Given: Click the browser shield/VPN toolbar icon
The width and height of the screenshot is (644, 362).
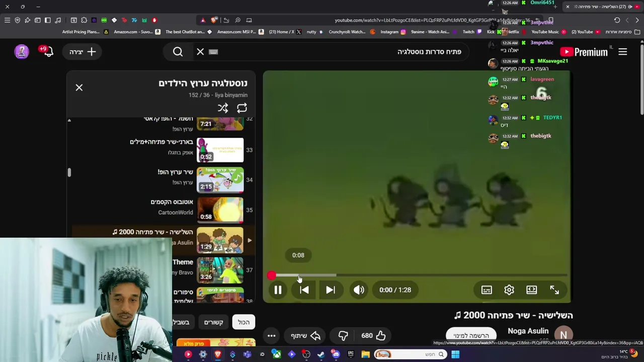Looking at the screenshot, I should click(x=17, y=20).
